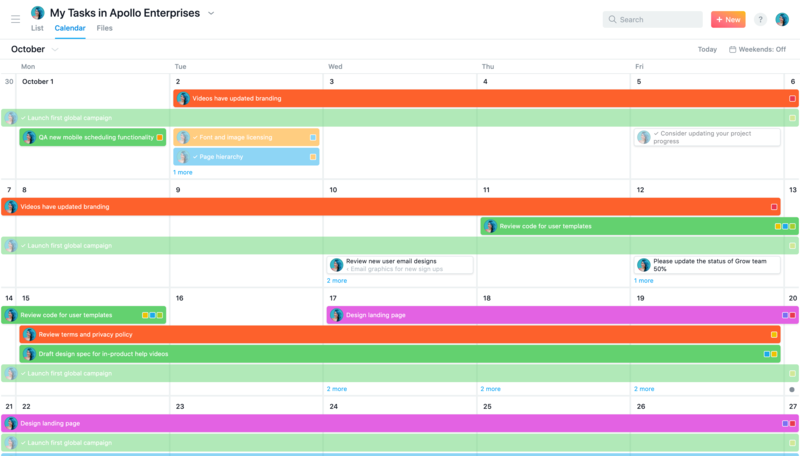This screenshot has width=800, height=456.
Task: Expand the My Tasks title dropdown arrow
Action: click(211, 13)
